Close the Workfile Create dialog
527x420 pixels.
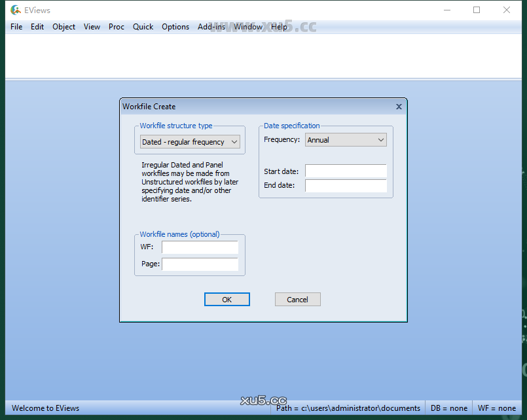point(399,107)
